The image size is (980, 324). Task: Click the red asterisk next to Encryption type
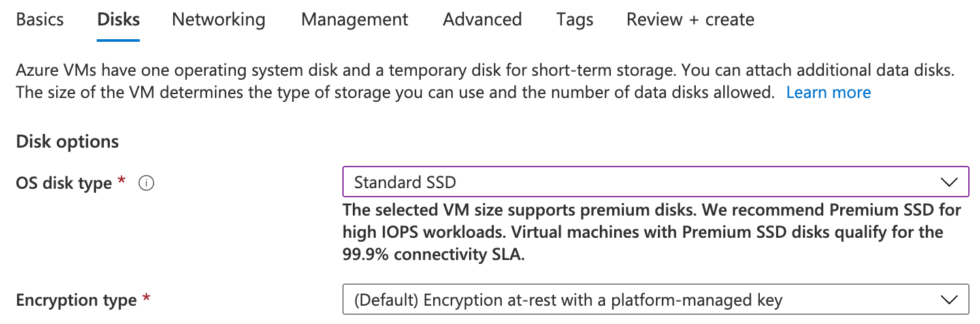[x=146, y=299]
